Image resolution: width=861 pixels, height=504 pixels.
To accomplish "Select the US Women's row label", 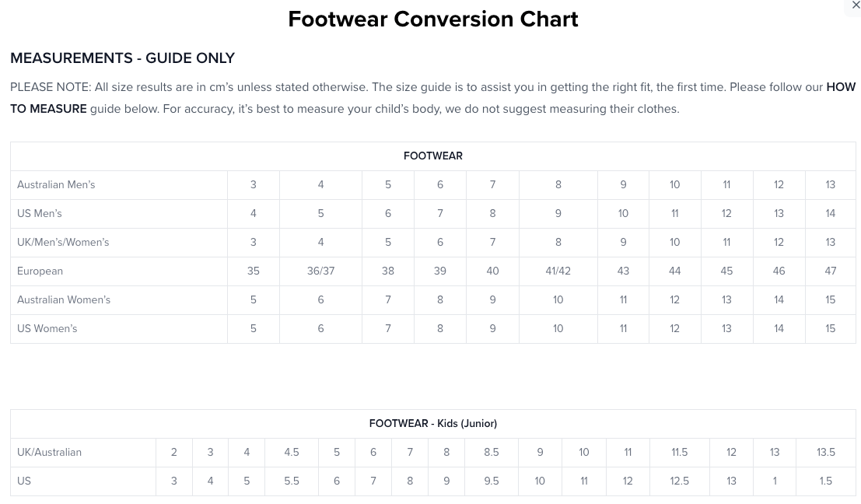I will point(47,329).
